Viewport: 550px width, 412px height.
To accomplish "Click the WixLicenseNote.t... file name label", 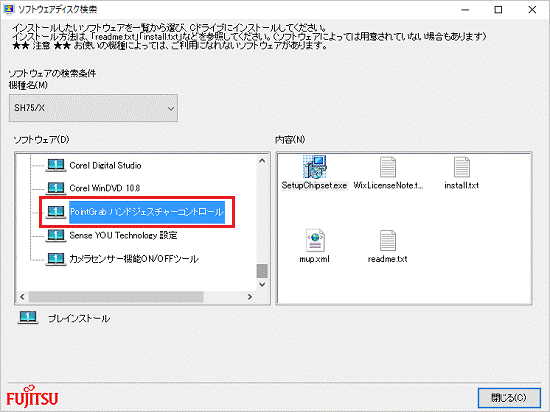I will [388, 185].
